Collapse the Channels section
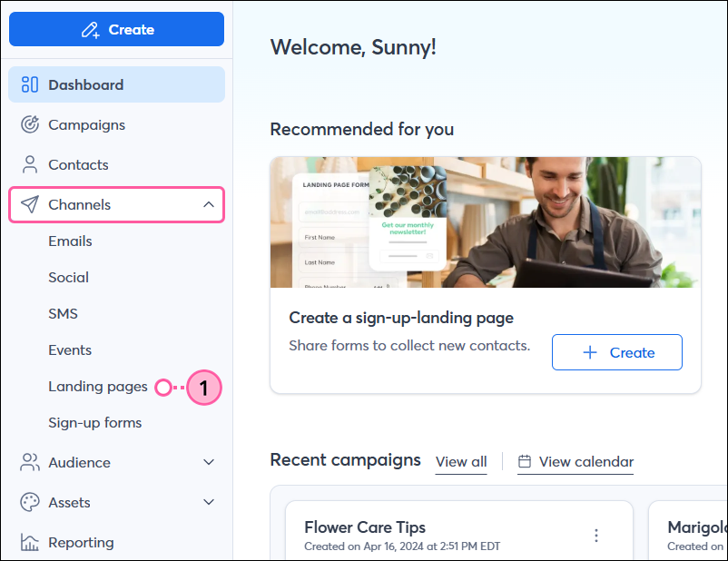Viewport: 728px width, 561px height. point(208,204)
